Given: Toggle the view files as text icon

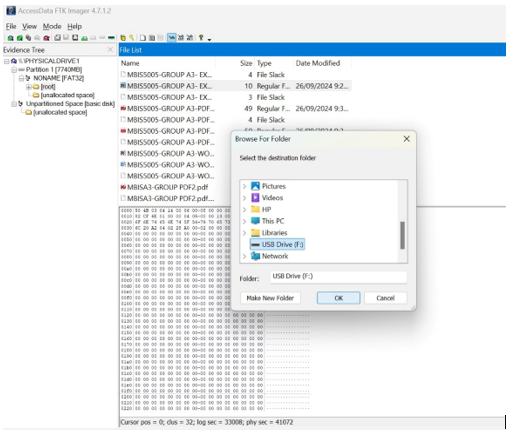Looking at the screenshot, I should [180, 38].
